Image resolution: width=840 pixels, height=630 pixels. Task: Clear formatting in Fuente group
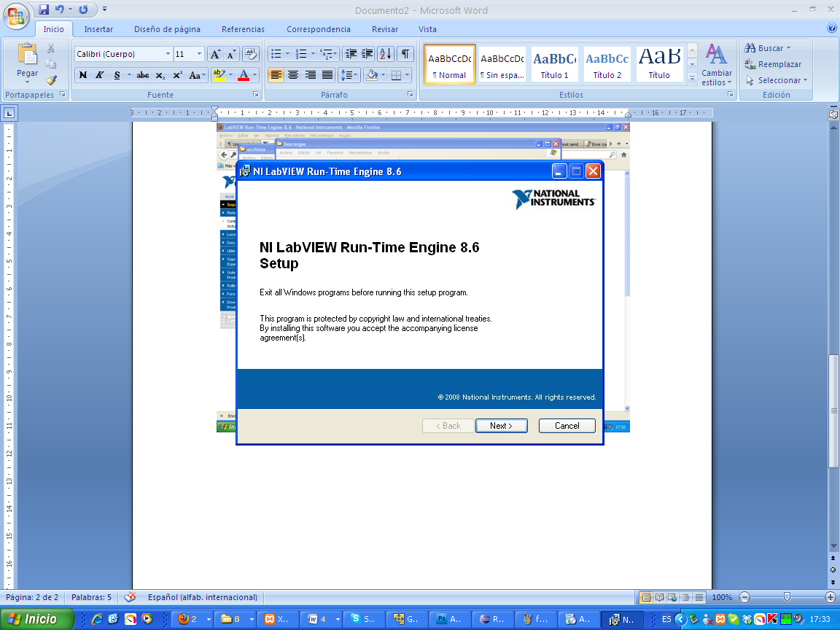click(x=250, y=53)
